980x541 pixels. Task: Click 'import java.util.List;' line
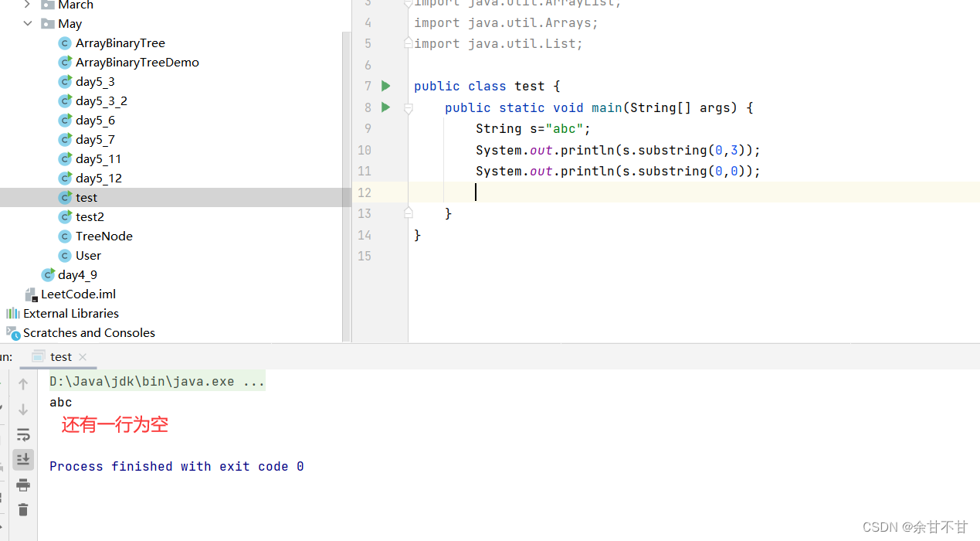point(498,44)
